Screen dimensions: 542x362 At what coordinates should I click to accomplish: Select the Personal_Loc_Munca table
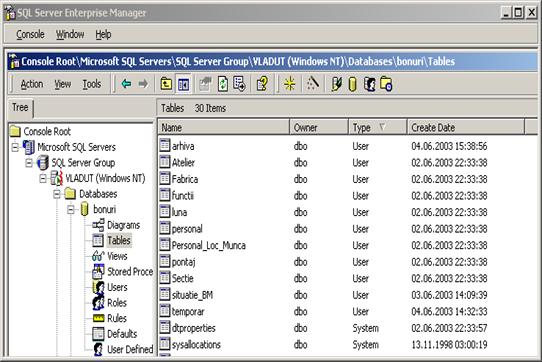(209, 245)
